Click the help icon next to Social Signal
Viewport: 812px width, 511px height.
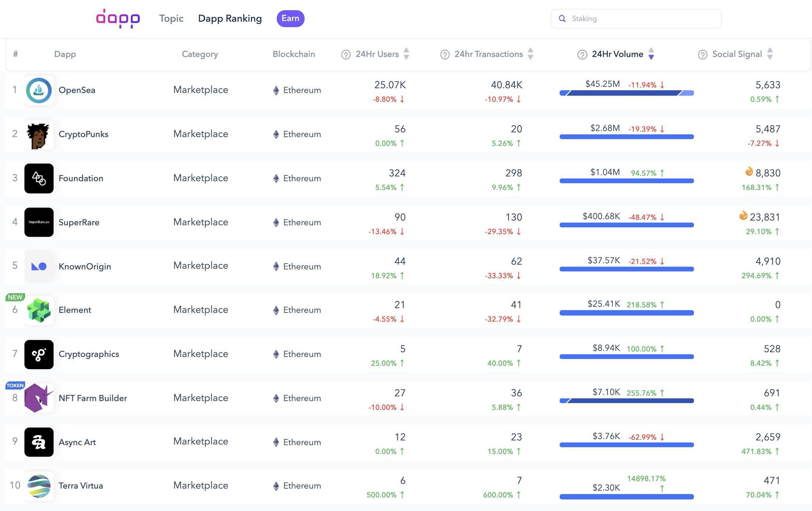pyautogui.click(x=702, y=54)
